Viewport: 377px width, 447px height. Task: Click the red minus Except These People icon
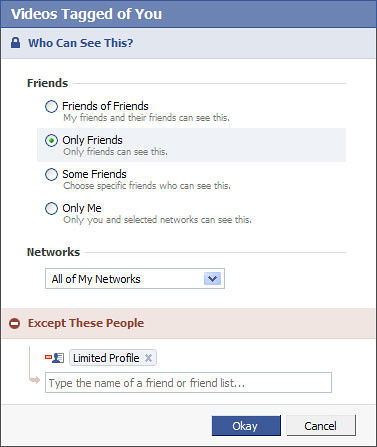point(15,323)
